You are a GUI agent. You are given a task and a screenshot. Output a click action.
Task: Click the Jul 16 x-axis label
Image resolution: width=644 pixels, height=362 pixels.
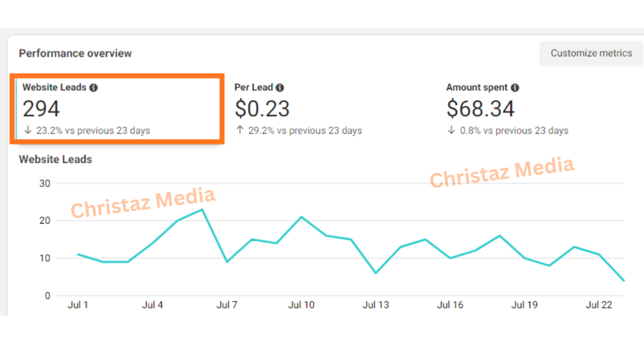450,305
